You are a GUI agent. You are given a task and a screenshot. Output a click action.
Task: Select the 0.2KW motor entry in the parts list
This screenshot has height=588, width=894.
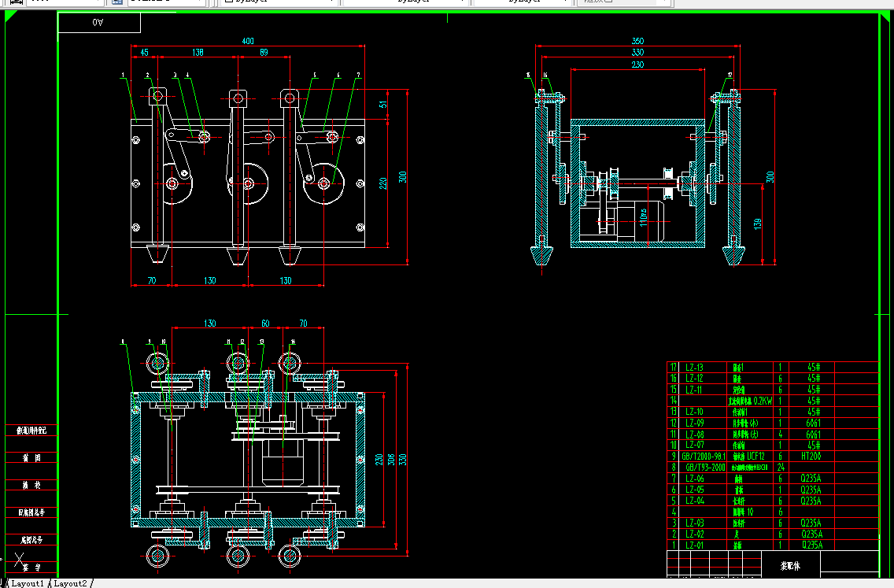750,401
